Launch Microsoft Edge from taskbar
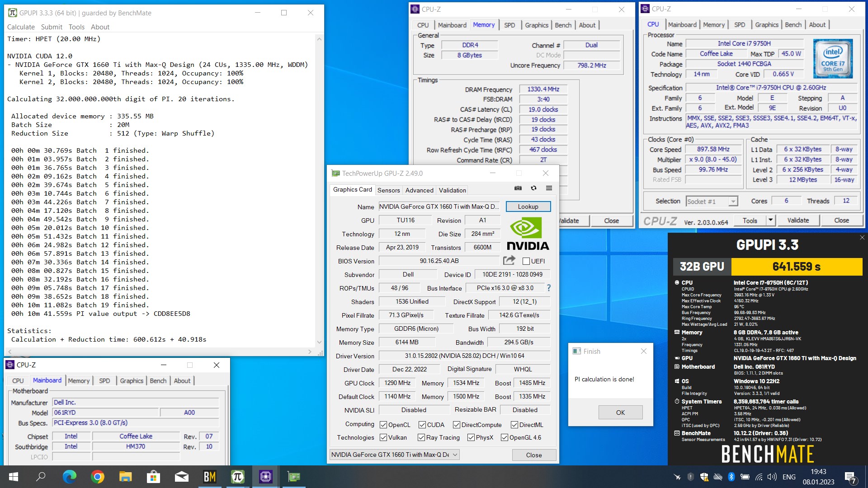This screenshot has height=488, width=868. click(69, 477)
